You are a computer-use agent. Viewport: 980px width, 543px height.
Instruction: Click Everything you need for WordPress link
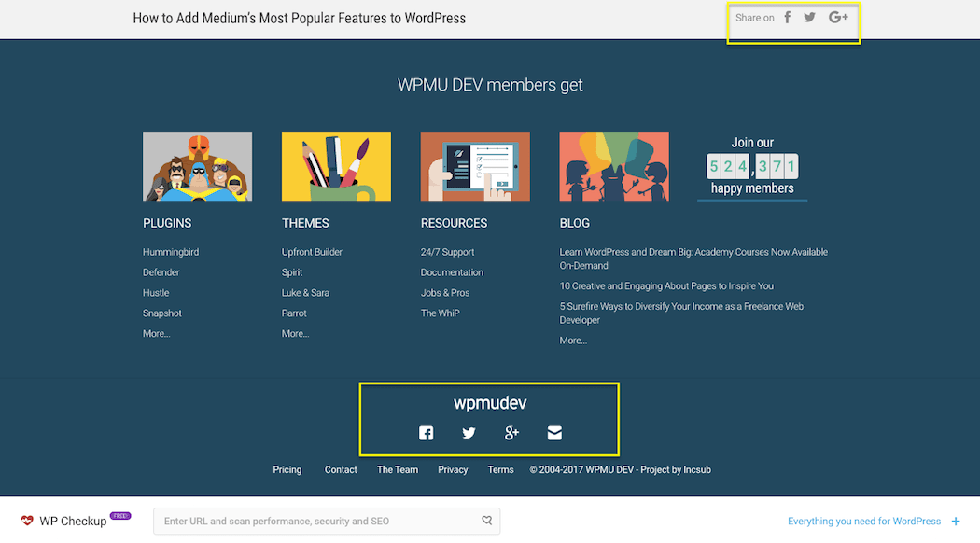click(863, 522)
